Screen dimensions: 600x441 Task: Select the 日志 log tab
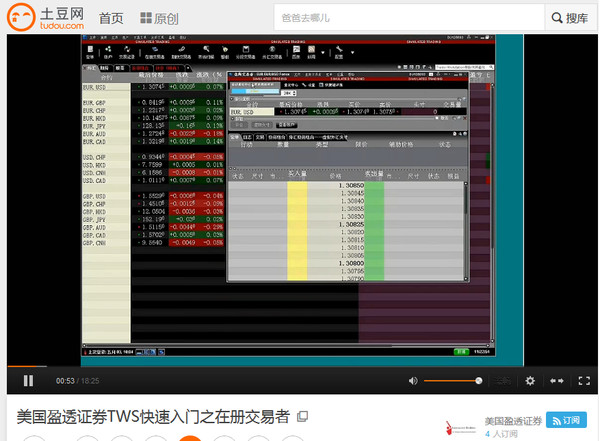click(247, 137)
